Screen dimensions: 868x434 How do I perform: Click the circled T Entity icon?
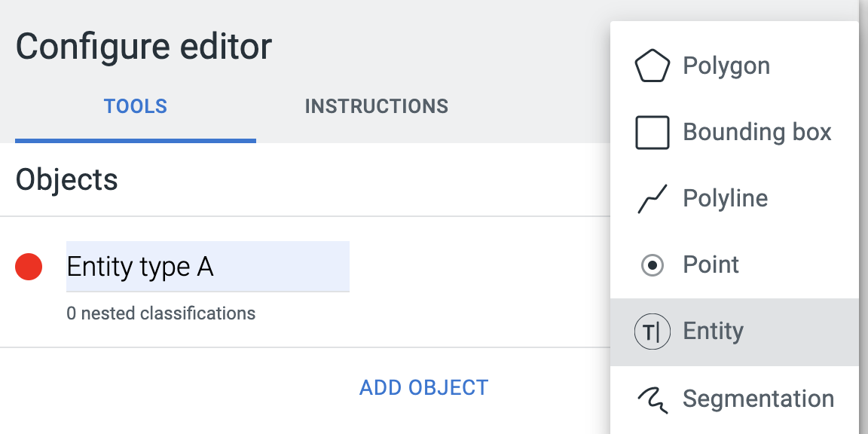652,332
